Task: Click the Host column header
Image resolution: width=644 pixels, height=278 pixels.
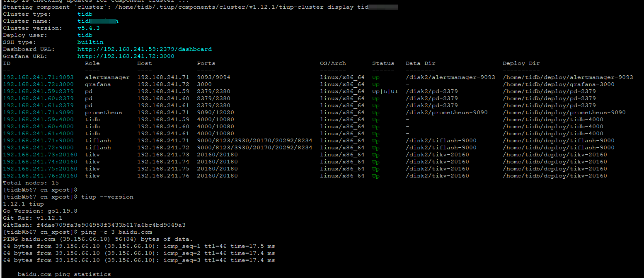Action: (145, 63)
